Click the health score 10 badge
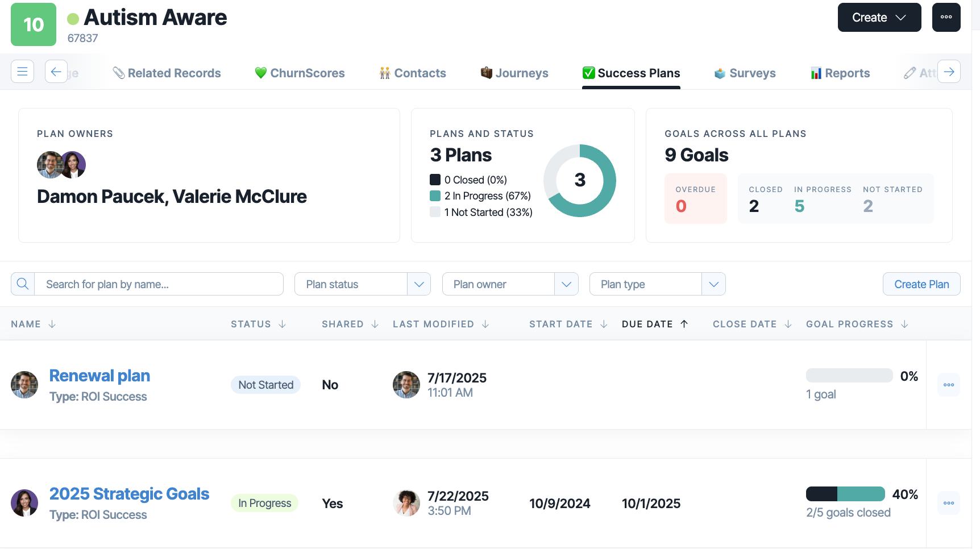Screen dimensions: 980x549 [34, 24]
